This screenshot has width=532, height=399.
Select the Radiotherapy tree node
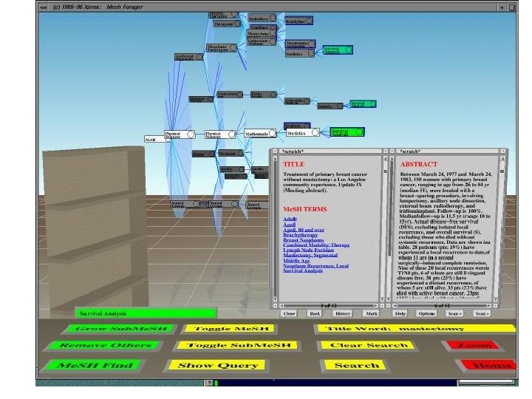(x=262, y=18)
